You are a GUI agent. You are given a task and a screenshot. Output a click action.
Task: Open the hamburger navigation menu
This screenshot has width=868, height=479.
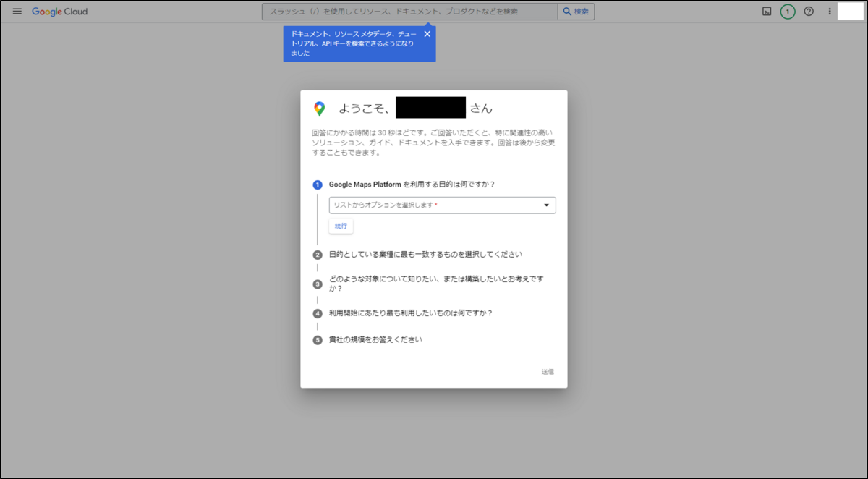pyautogui.click(x=17, y=12)
